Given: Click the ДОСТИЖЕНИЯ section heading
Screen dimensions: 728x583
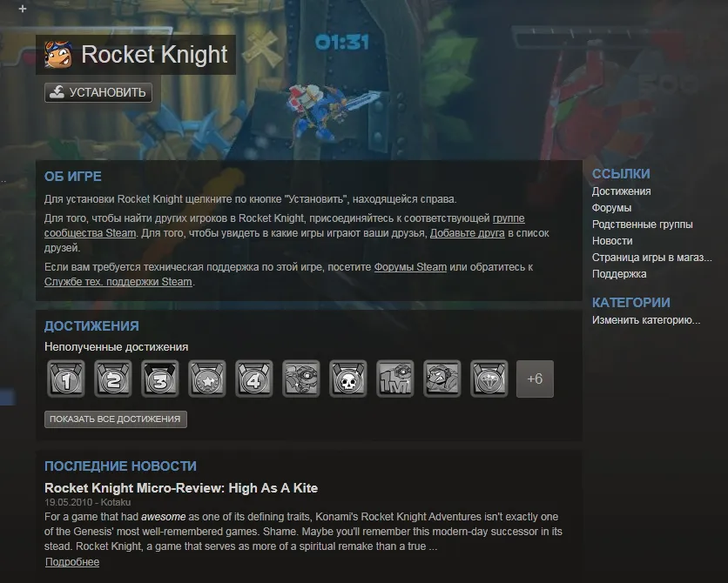Looking at the screenshot, I should click(x=91, y=326).
